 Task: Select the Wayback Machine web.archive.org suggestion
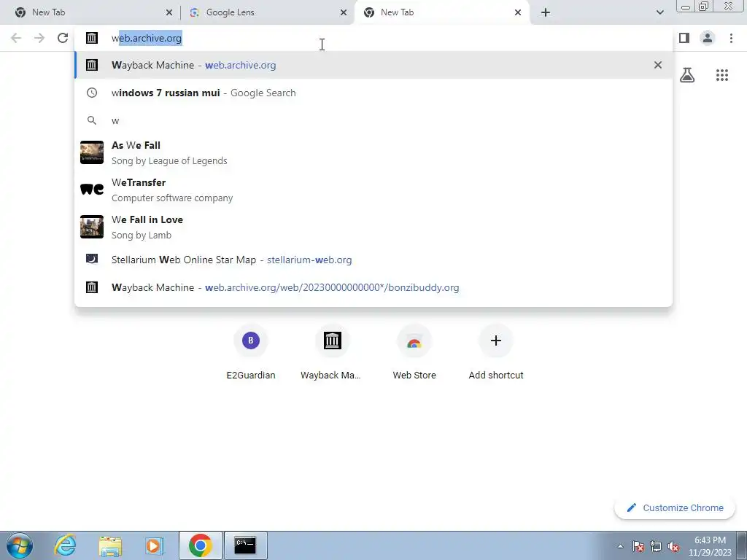coord(373,65)
